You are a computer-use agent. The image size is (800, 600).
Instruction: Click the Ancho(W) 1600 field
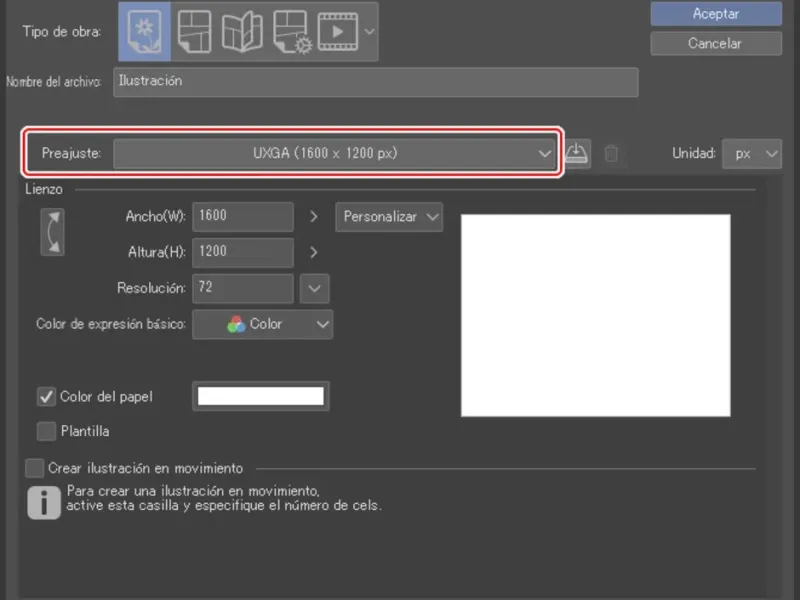(x=243, y=216)
